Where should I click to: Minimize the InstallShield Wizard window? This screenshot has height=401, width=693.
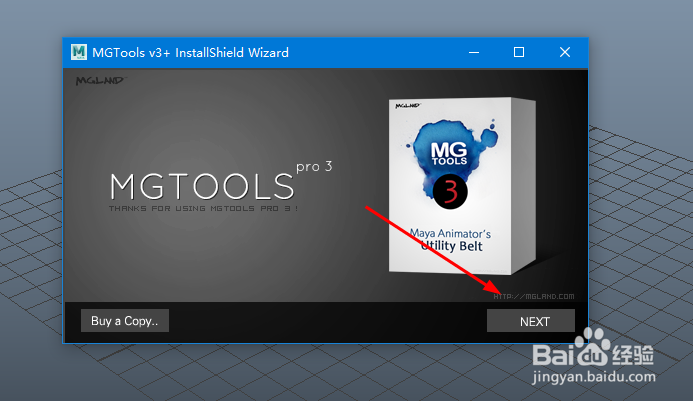click(474, 53)
